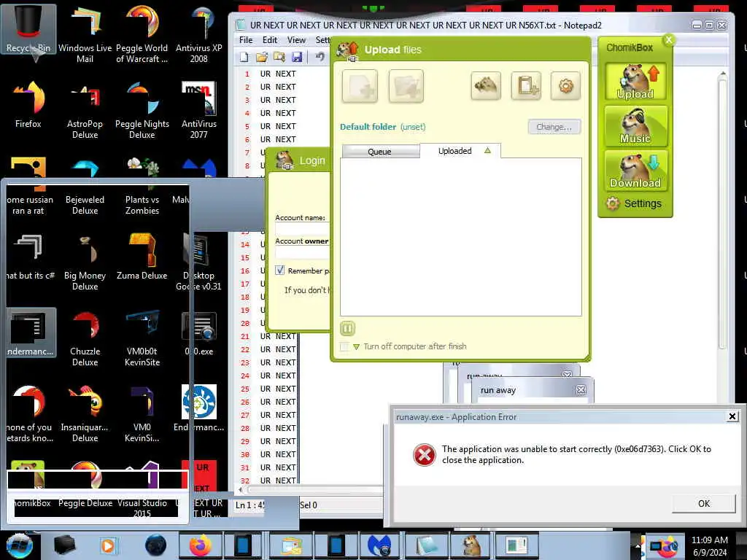Viewport: 747px width, 560px height.
Task: Click the Notepad2 vertical scrollbar thumb
Action: (x=722, y=214)
